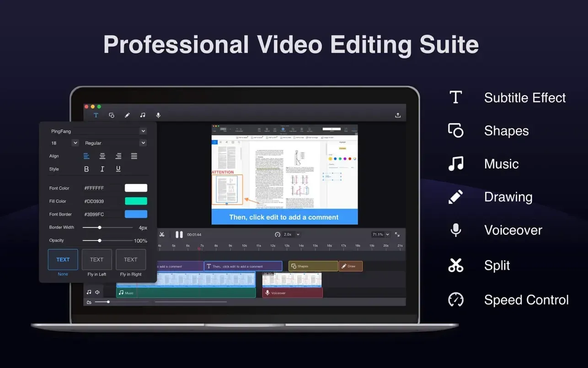The height and width of the screenshot is (368, 588).
Task: Enter fullscreen with the expand arrows icon
Action: pyautogui.click(x=397, y=234)
